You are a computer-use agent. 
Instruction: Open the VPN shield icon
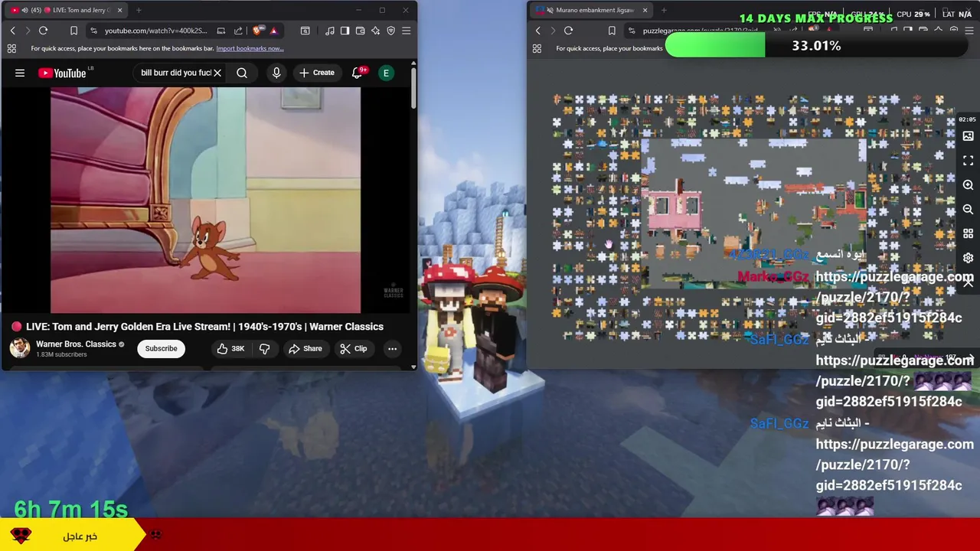(390, 31)
